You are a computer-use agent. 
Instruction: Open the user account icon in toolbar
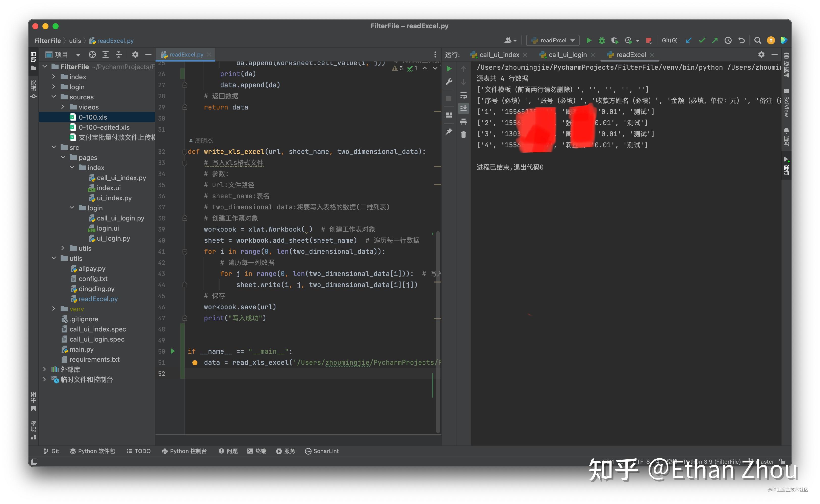(510, 40)
